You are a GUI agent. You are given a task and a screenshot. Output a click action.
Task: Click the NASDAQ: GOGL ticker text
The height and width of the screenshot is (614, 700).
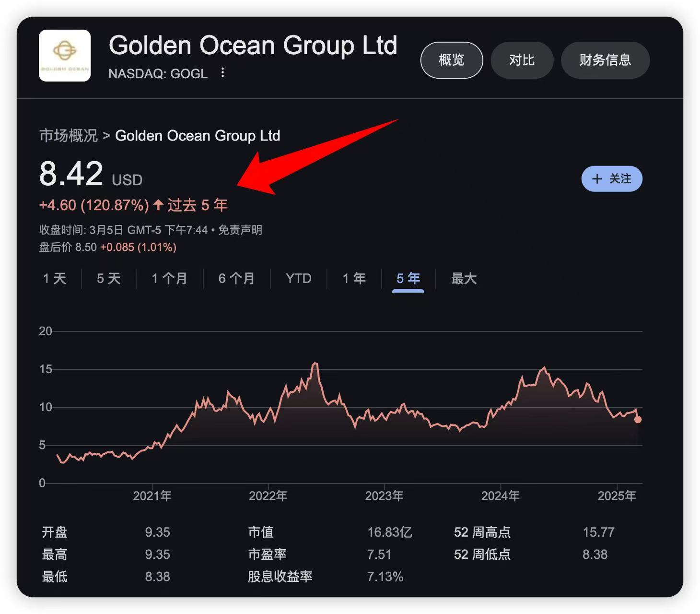coord(158,73)
